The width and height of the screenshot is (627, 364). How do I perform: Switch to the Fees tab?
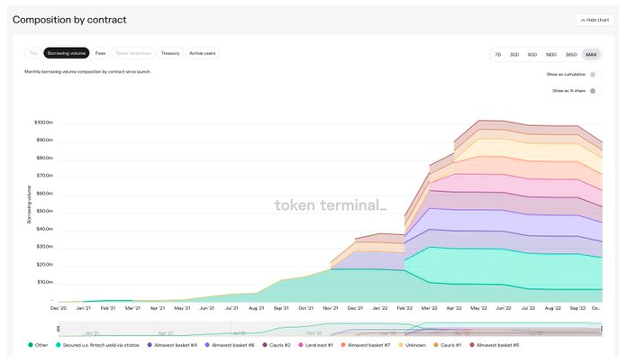[x=101, y=53]
